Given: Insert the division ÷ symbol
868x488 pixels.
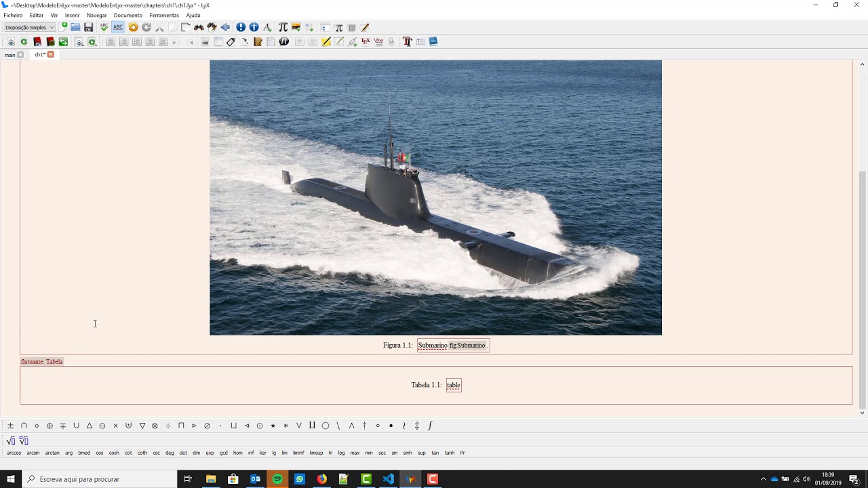Looking at the screenshot, I should (168, 426).
